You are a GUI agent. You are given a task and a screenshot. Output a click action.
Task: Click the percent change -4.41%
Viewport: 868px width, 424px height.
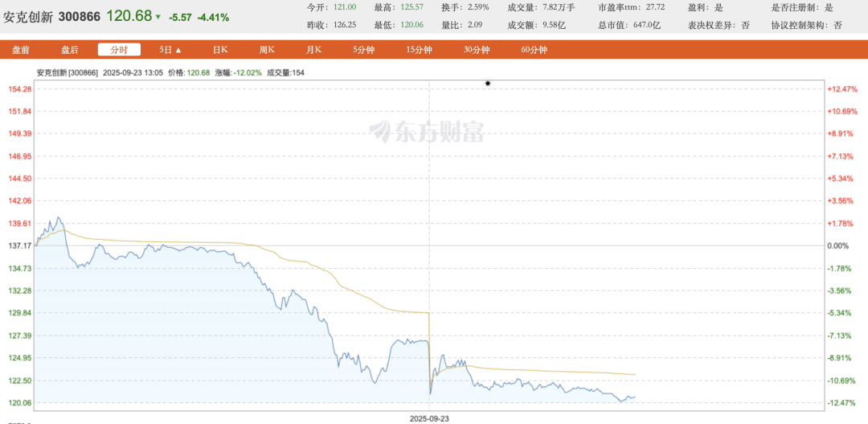click(213, 18)
